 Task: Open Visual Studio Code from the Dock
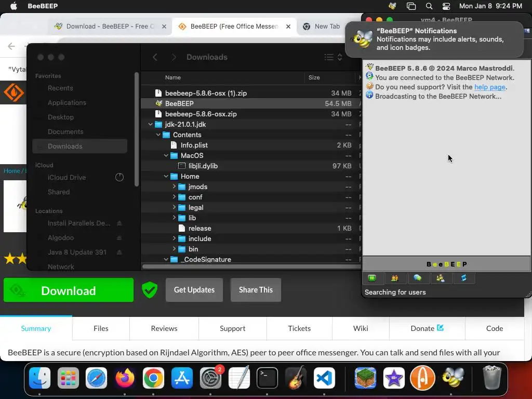pos(324,378)
